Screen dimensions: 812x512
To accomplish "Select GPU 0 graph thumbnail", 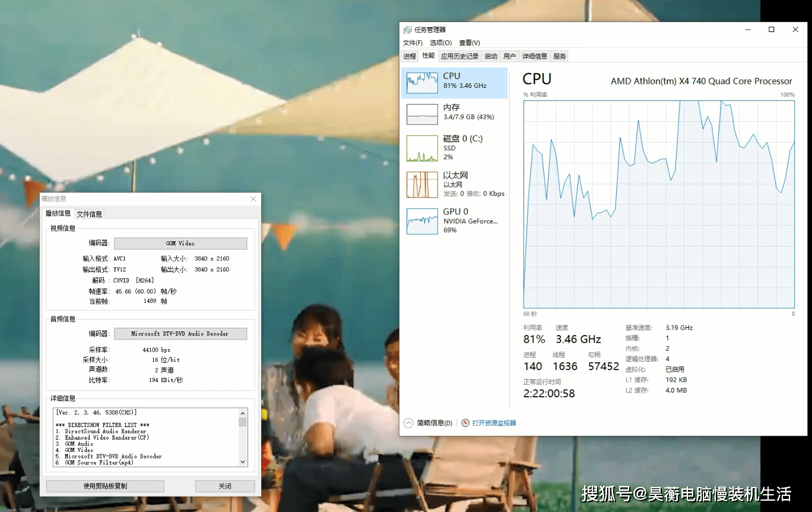I will [x=422, y=221].
